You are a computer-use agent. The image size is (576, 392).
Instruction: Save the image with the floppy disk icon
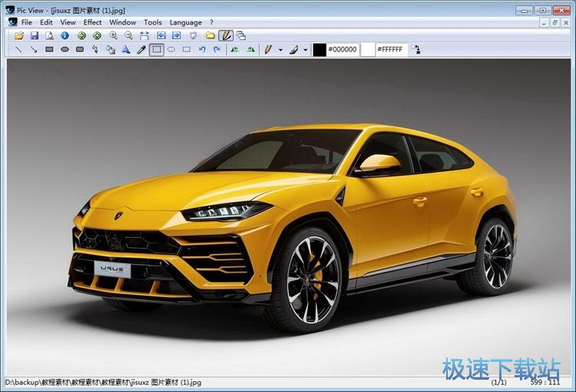(x=35, y=35)
